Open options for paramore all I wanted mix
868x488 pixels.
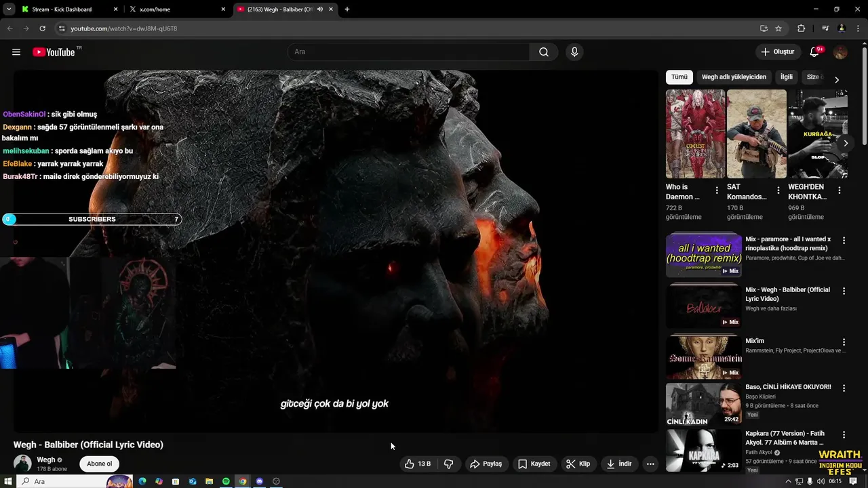844,241
